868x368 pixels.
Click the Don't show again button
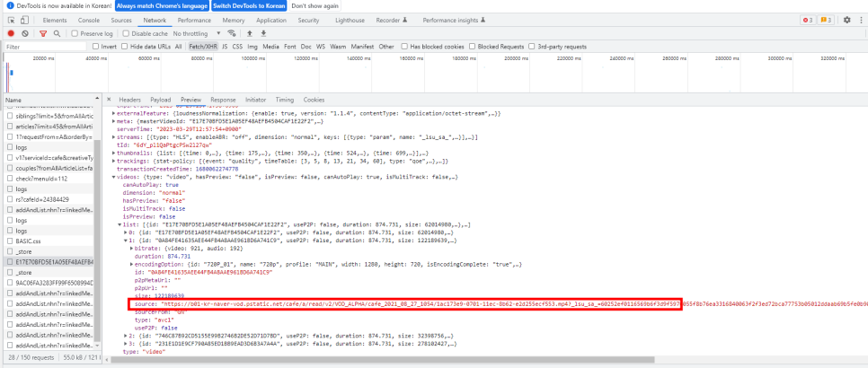coord(314,6)
